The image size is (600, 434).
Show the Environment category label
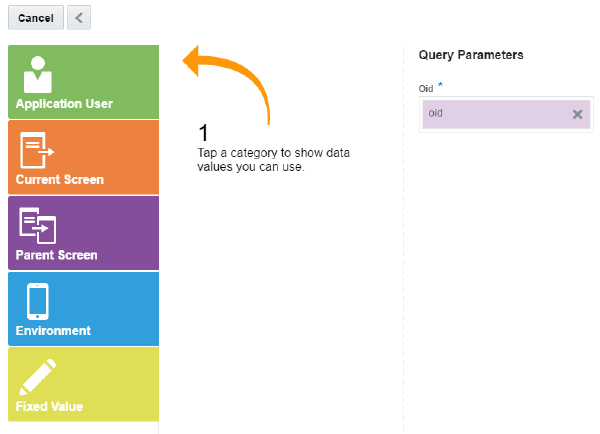point(53,331)
